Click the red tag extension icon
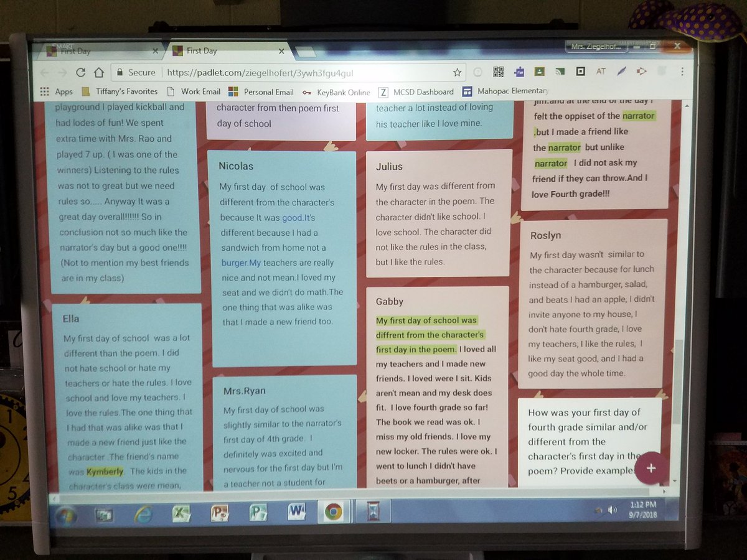Viewport: 747px width, 560px height. tap(641, 72)
